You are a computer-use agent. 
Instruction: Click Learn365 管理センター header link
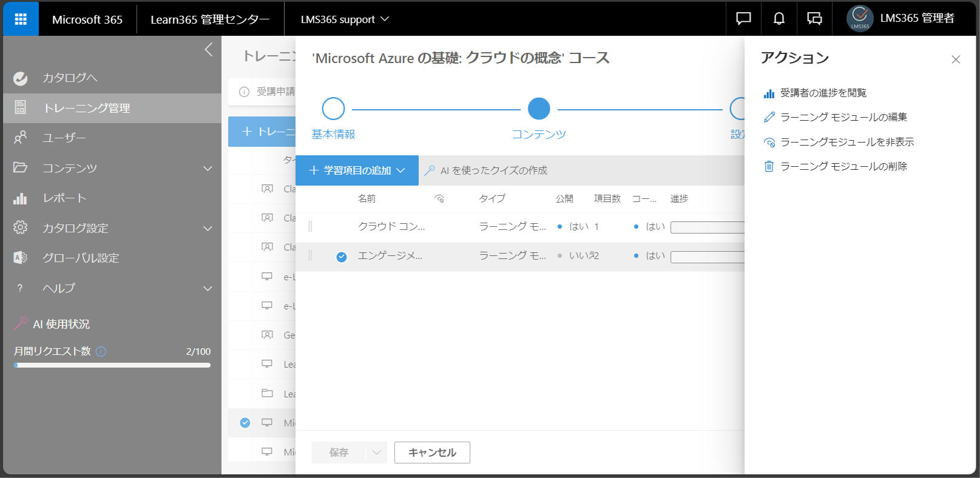(210, 19)
